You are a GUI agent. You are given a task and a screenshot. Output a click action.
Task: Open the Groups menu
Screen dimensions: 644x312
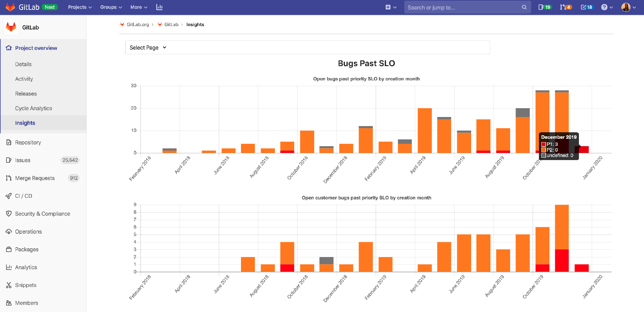(x=111, y=7)
